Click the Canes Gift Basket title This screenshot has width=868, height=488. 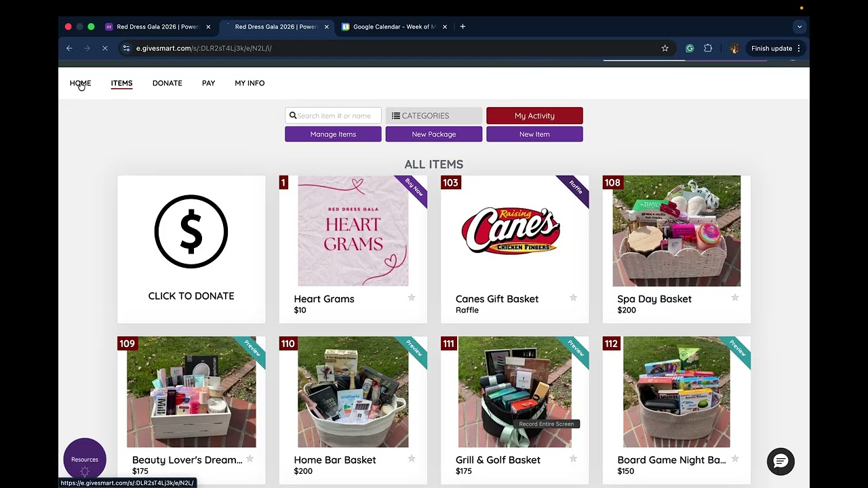pos(497,299)
